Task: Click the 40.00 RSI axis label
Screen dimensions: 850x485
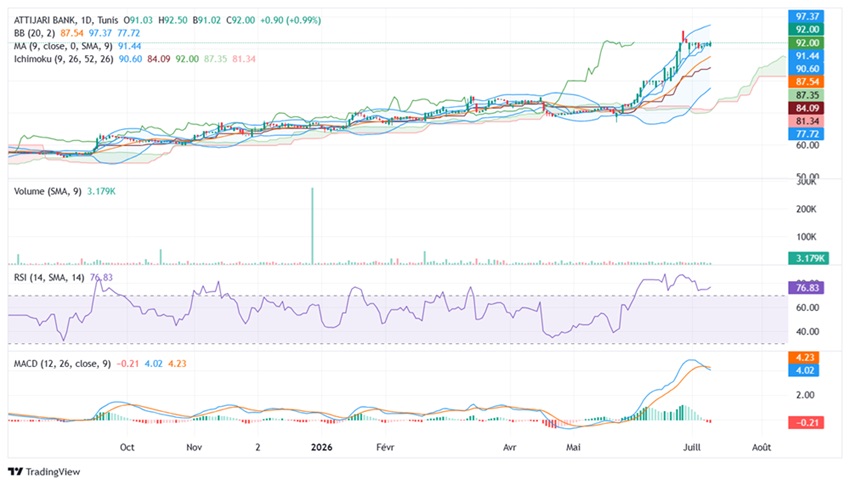Action: [807, 332]
